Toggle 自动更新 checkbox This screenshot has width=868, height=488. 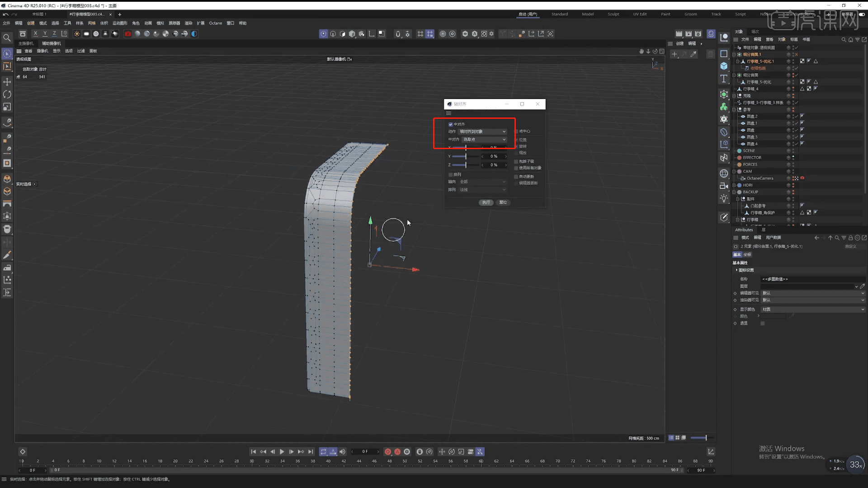pos(516,177)
